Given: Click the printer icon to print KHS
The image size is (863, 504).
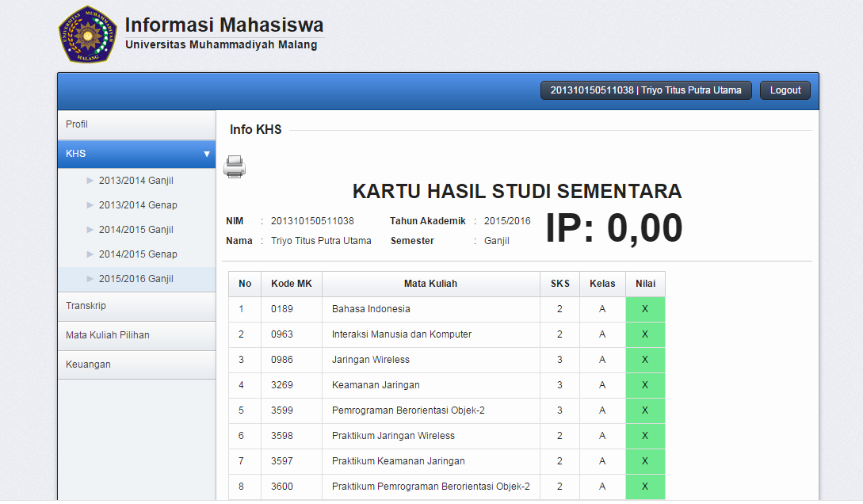Looking at the screenshot, I should click(x=235, y=166).
